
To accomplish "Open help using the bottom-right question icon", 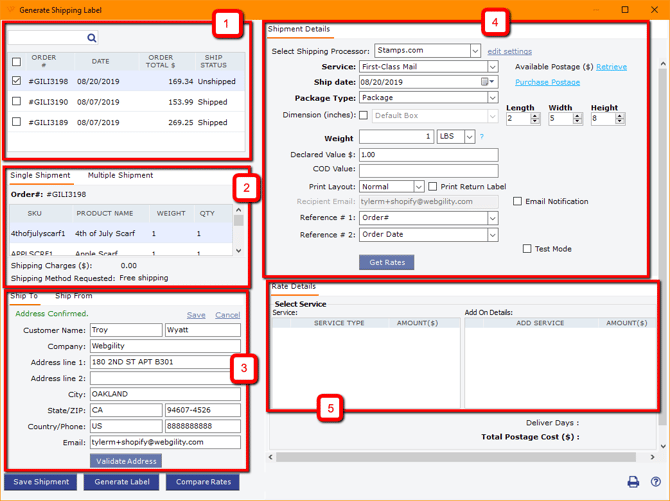I will click(x=655, y=482).
